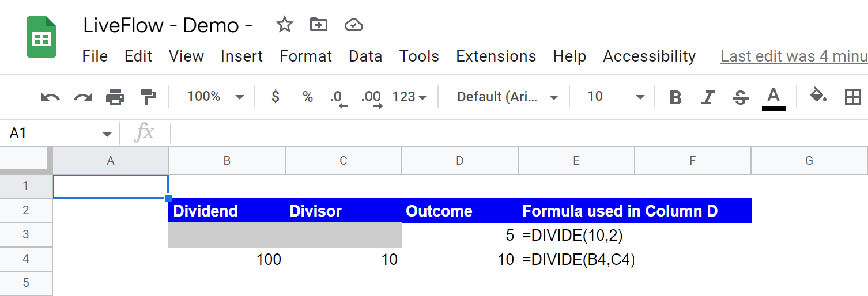Select column B header

coord(227,161)
